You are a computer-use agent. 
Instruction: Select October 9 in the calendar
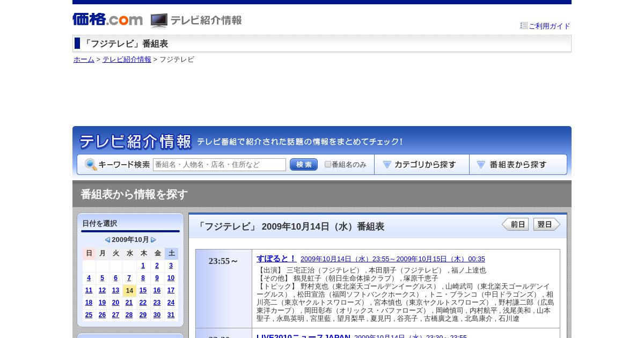click(157, 278)
